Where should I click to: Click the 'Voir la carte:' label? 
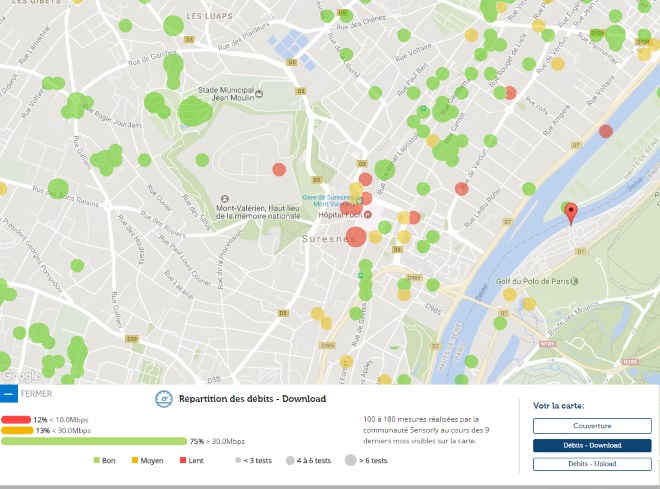(x=559, y=406)
